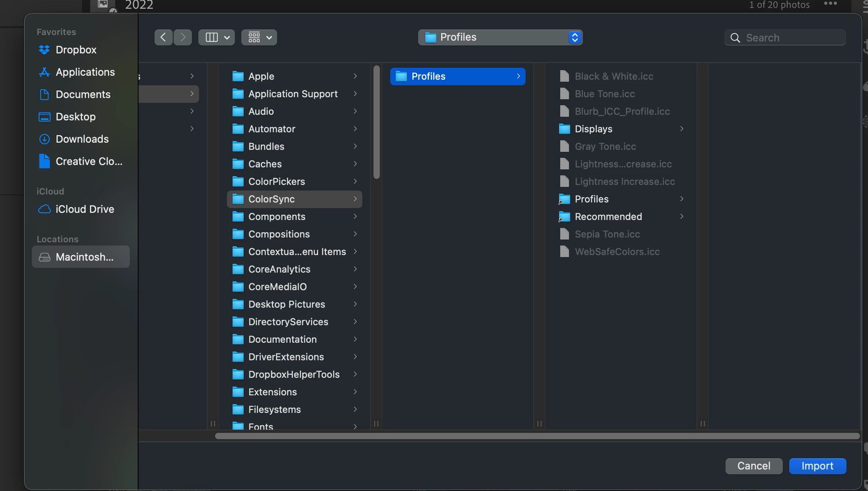
Task: Select the Downloads sidebar folder
Action: point(82,139)
